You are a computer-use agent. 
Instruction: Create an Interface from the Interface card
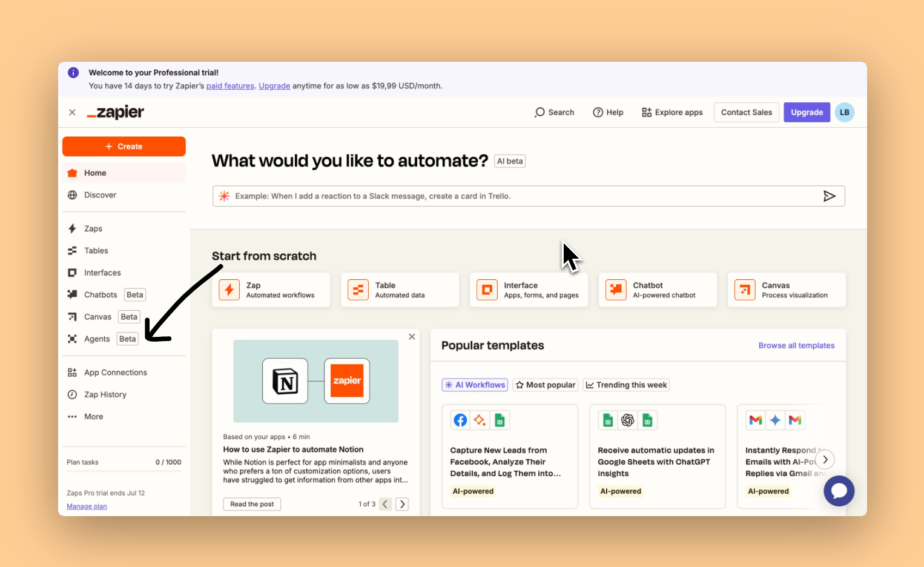click(x=529, y=290)
